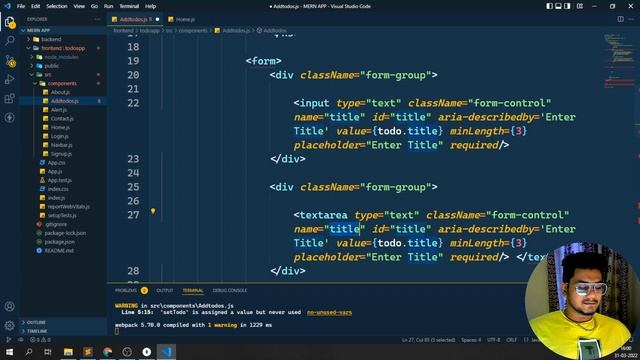
Task: Select the Terminal panel tab
Action: point(193,290)
